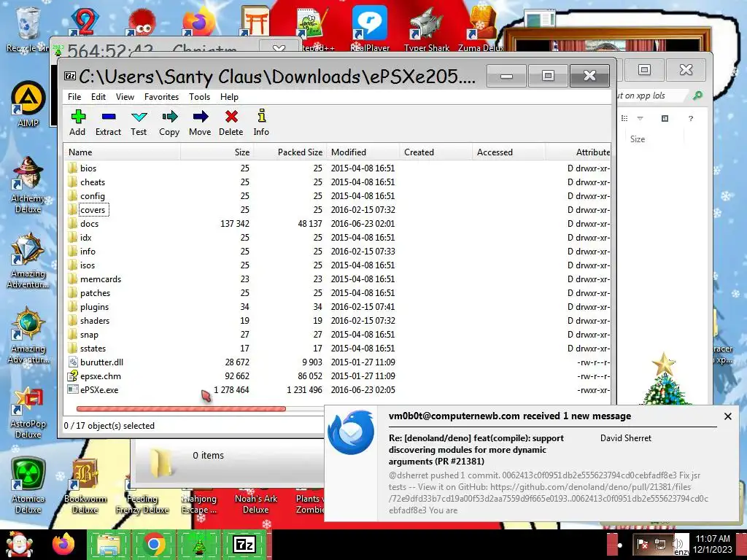Image resolution: width=747 pixels, height=560 pixels.
Task: Open the Alchemy Deluxe desktop shortcut
Action: (28, 185)
